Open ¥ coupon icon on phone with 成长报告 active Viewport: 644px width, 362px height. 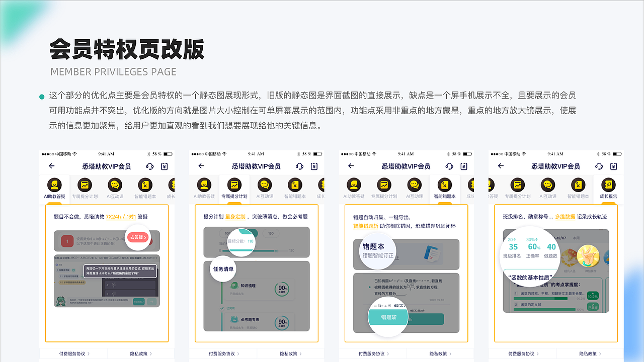click(614, 166)
